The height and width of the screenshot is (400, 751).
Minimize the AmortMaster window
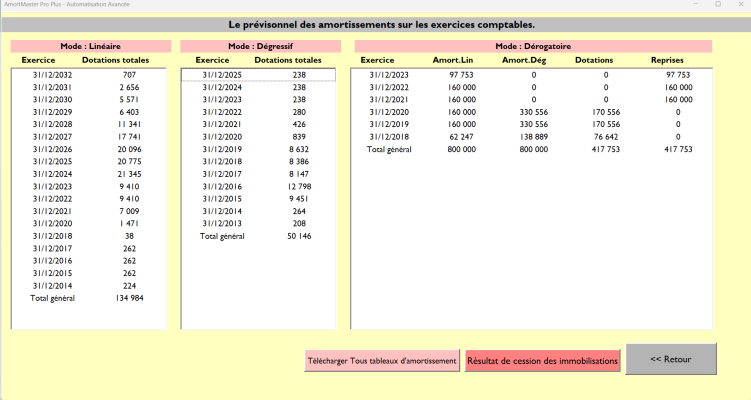click(x=695, y=4)
